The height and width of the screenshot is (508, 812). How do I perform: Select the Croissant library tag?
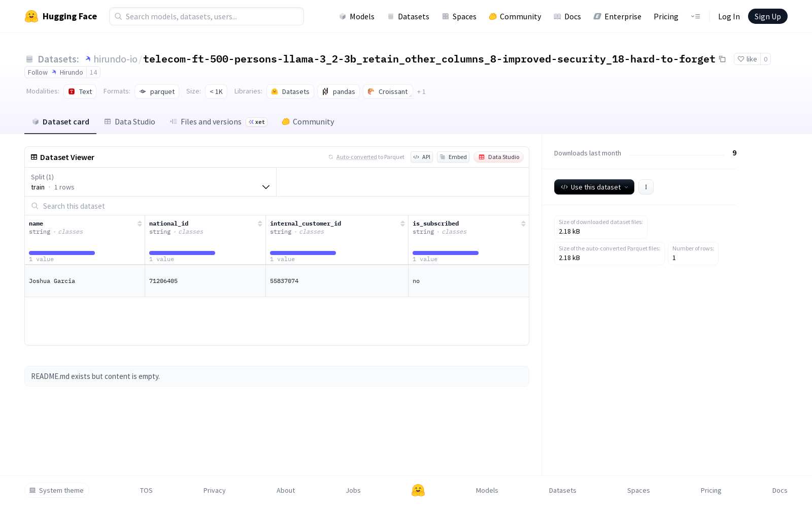(x=388, y=91)
